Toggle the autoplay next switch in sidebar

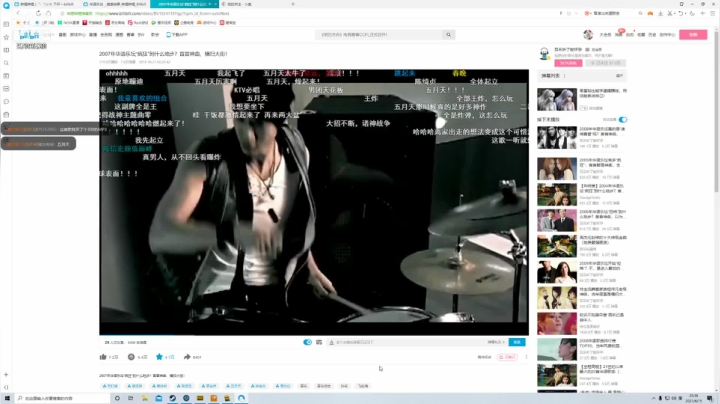(x=623, y=119)
